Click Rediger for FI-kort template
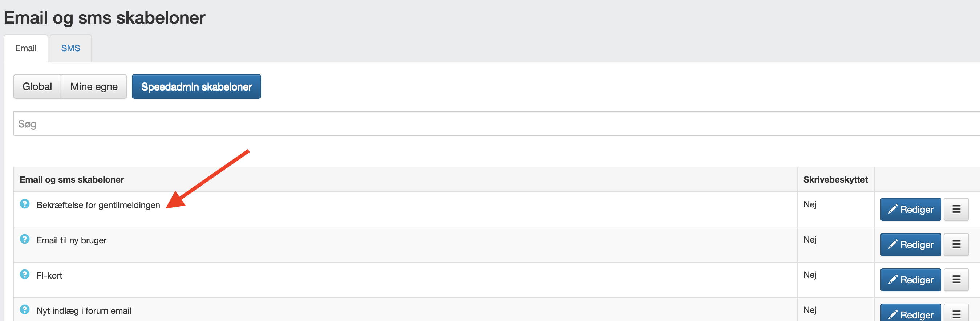The height and width of the screenshot is (321, 980). coord(911,280)
